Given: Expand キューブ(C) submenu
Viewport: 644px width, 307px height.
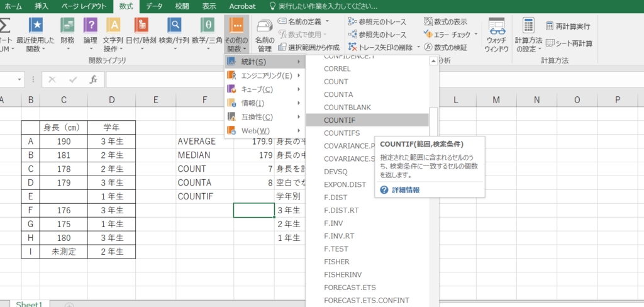Looking at the screenshot, I should coord(265,89).
